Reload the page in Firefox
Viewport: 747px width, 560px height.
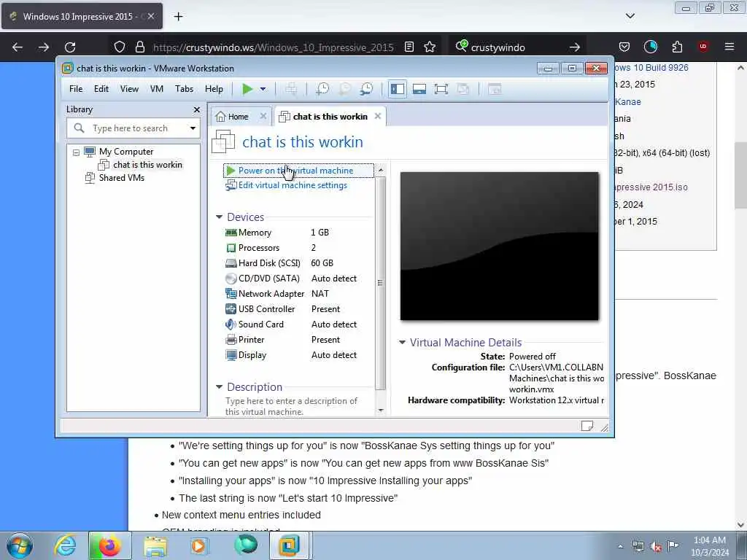pyautogui.click(x=70, y=47)
